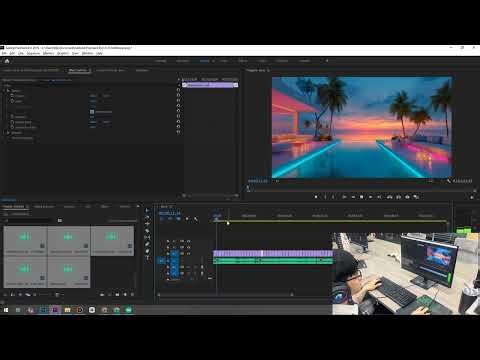
Task: Select the Hand tool
Action: click(147, 251)
